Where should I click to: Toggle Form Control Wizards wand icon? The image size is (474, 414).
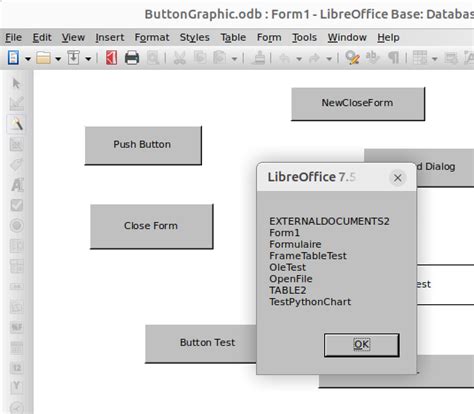[x=16, y=124]
